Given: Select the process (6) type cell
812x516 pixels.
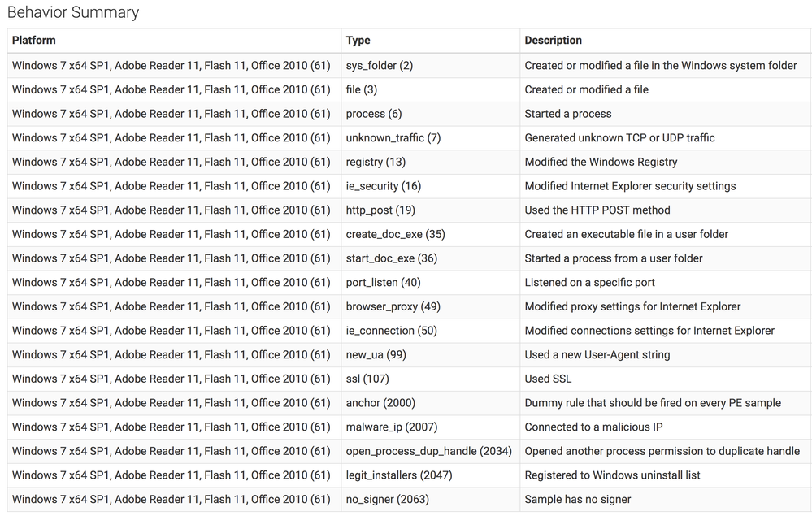Looking at the screenshot, I should point(373,114).
